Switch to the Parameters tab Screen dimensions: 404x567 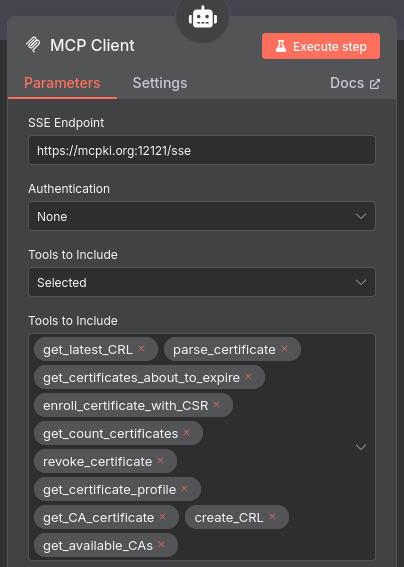(x=62, y=83)
